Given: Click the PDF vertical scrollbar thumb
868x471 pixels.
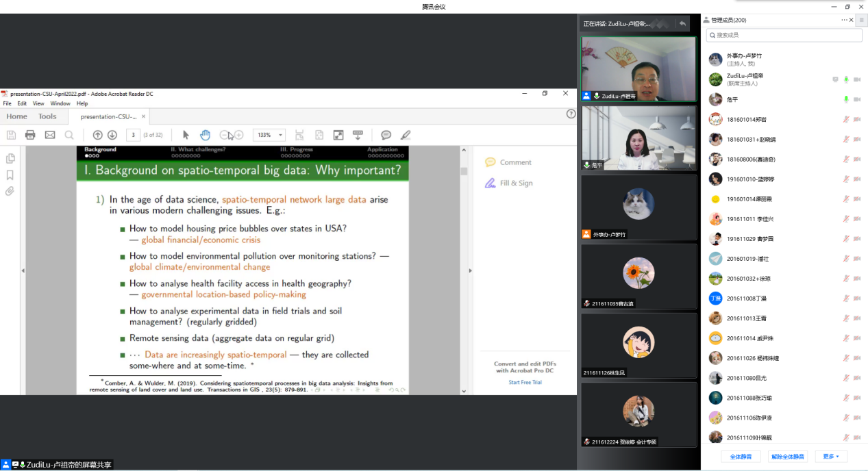Looking at the screenshot, I should 464,171.
